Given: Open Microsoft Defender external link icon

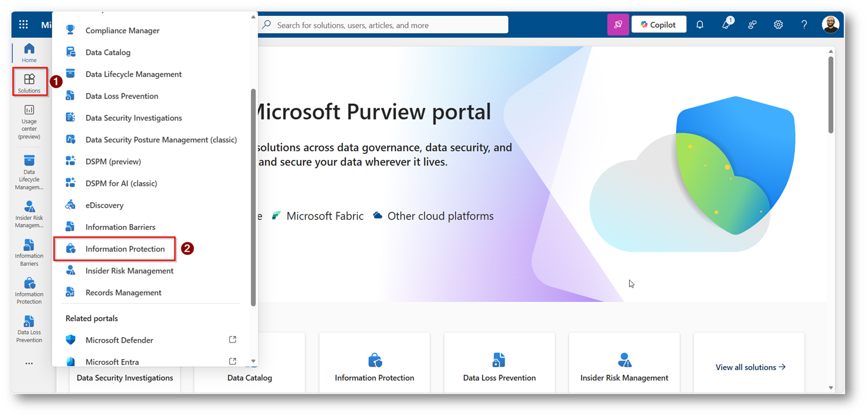Looking at the screenshot, I should (x=233, y=339).
